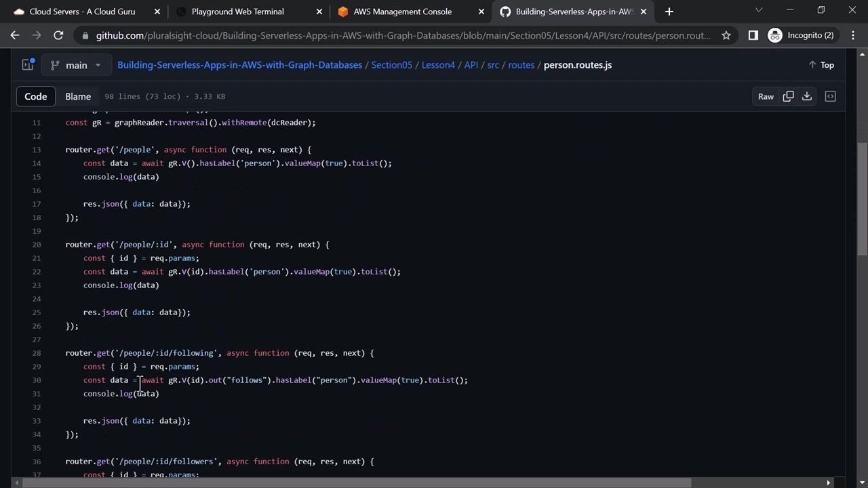
Task: Jump to Top of file
Action: coord(821,65)
